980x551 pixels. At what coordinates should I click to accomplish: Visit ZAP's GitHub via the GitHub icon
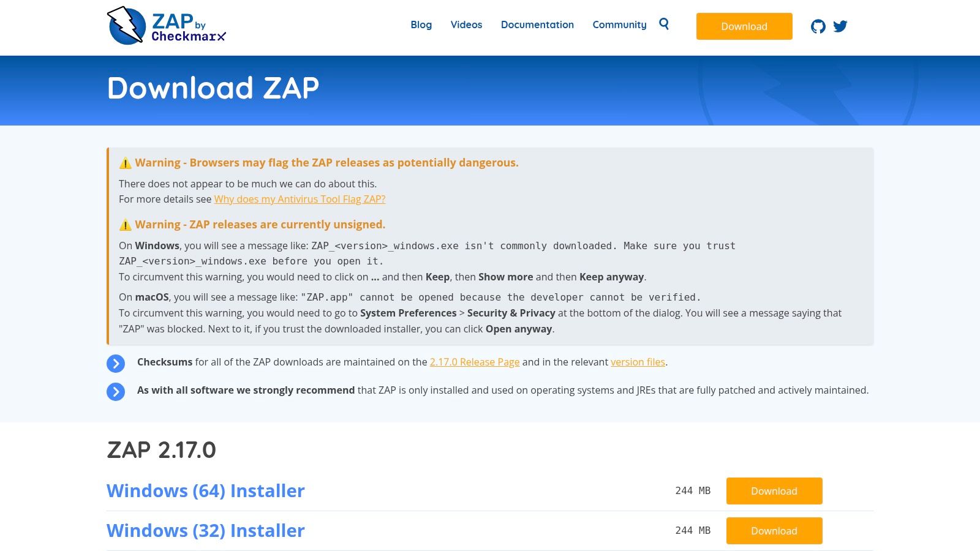tap(818, 26)
